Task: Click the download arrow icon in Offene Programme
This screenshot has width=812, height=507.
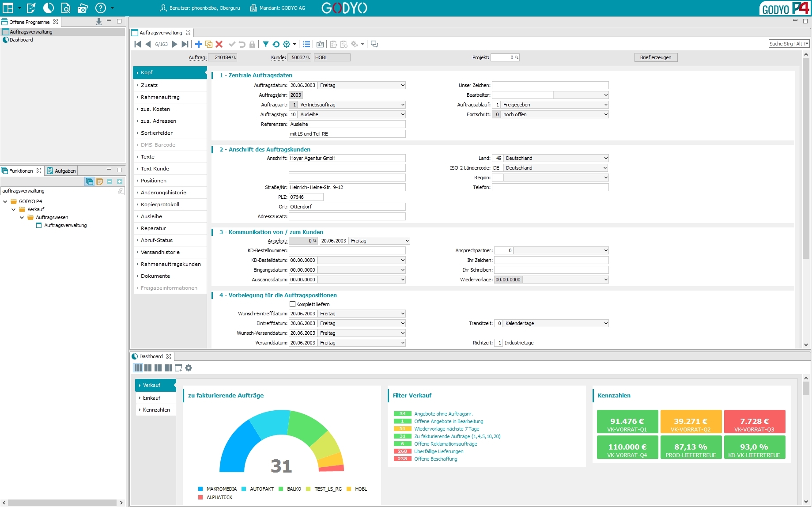Action: (x=99, y=22)
